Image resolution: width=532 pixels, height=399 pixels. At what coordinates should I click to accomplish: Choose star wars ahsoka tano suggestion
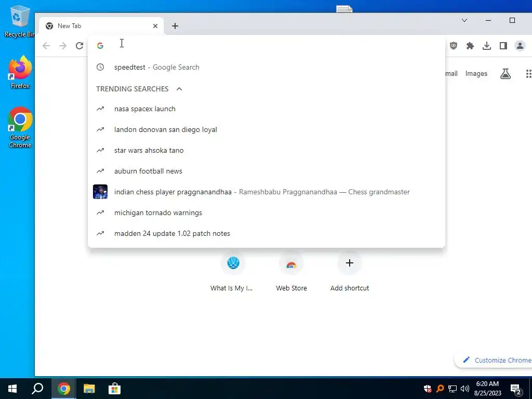[267, 150]
